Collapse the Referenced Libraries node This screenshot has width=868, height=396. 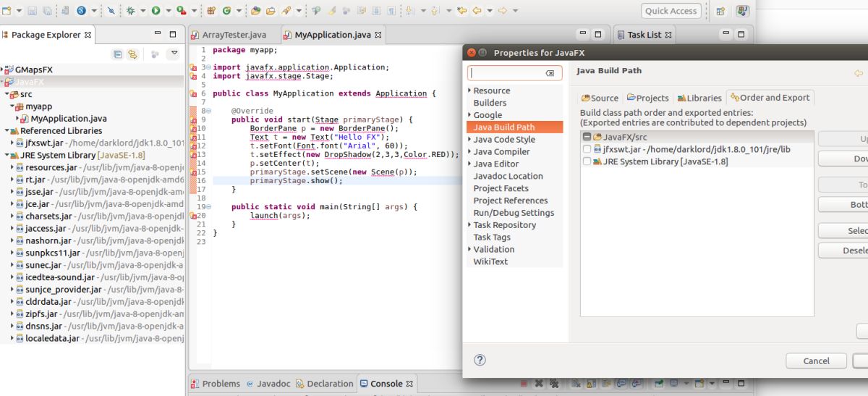pos(6,131)
